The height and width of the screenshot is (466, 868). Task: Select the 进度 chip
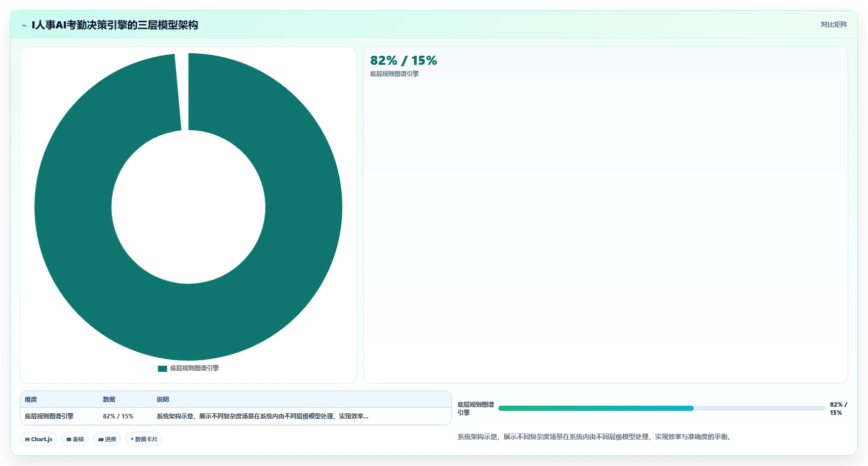coord(107,439)
